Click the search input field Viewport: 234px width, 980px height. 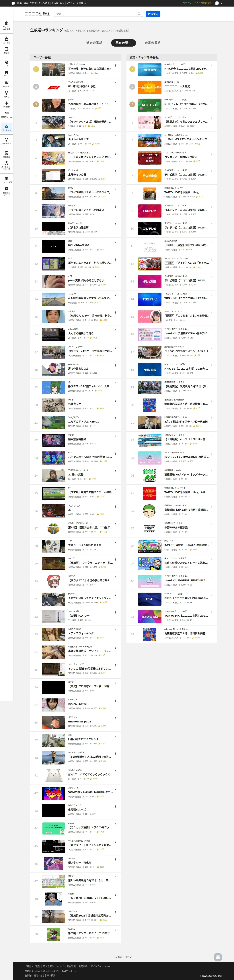95,14
